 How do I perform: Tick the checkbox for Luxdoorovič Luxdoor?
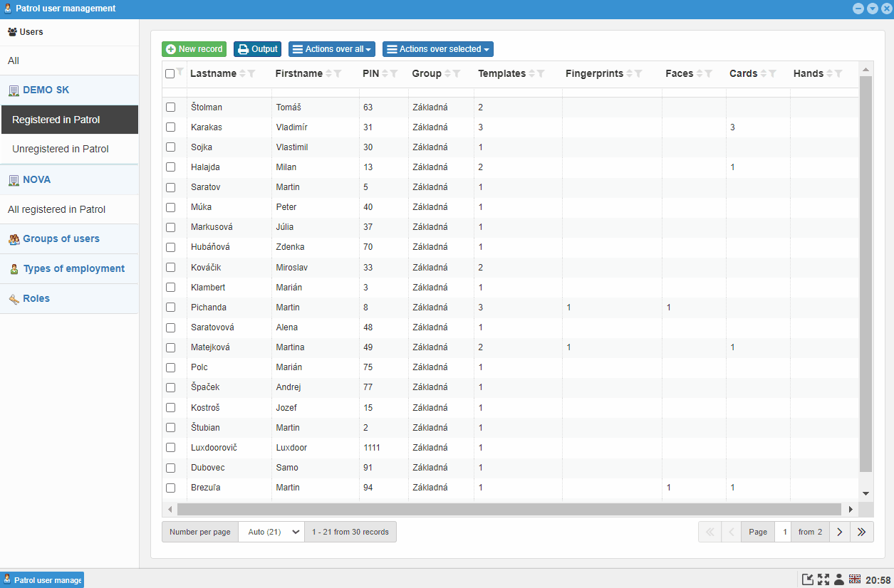coord(170,447)
